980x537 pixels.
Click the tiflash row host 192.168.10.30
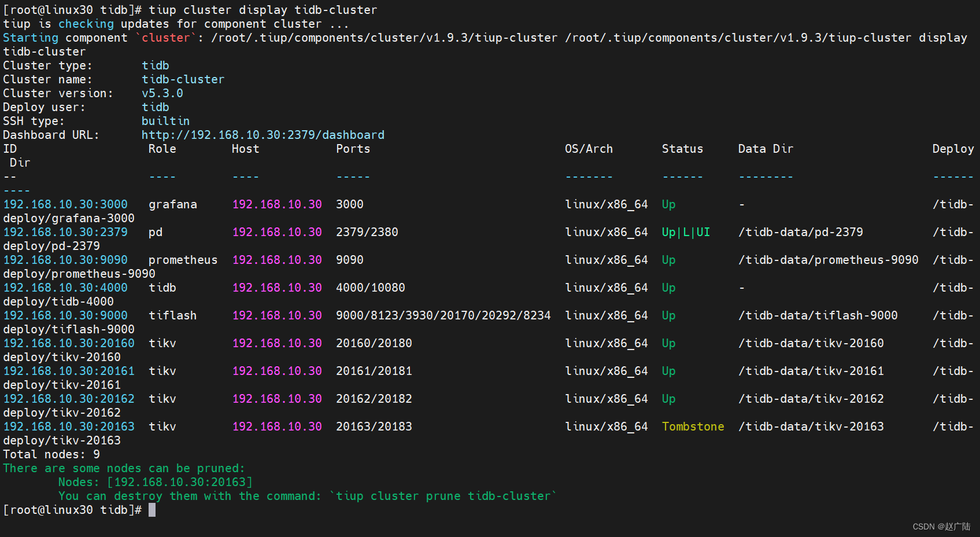pyautogui.click(x=277, y=315)
